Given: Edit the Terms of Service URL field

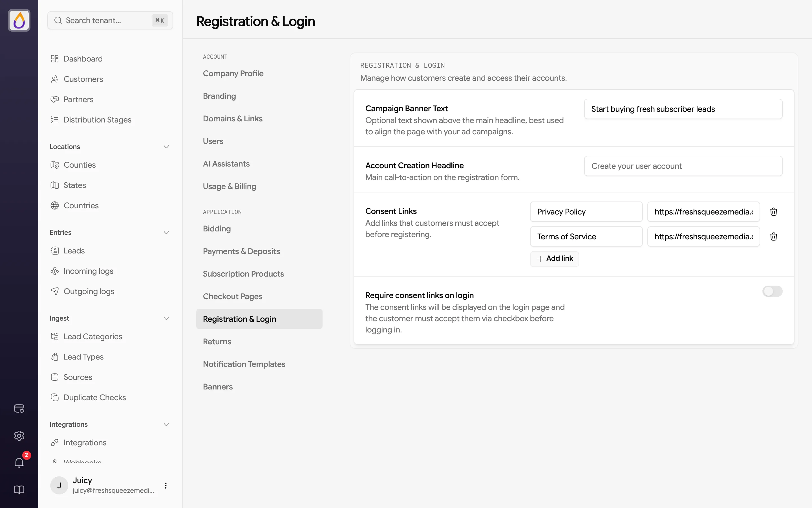Looking at the screenshot, I should (703, 237).
